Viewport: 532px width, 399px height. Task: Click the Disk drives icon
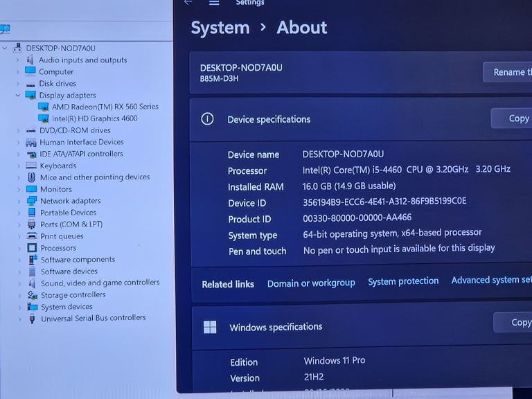tap(30, 85)
